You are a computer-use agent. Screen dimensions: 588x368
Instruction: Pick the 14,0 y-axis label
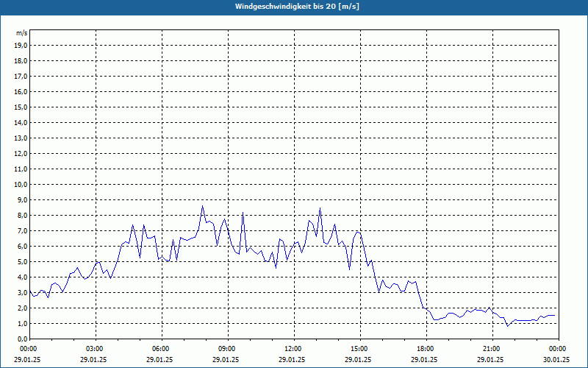point(21,122)
